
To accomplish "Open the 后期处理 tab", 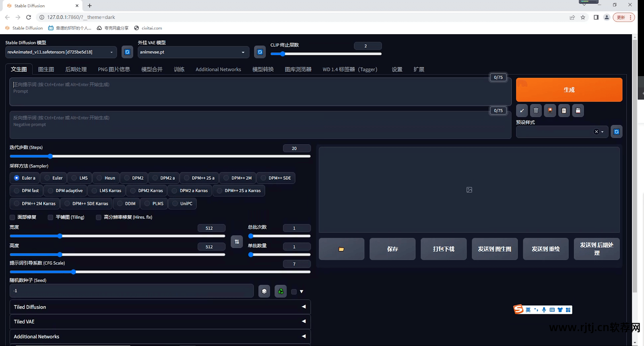I will [76, 69].
